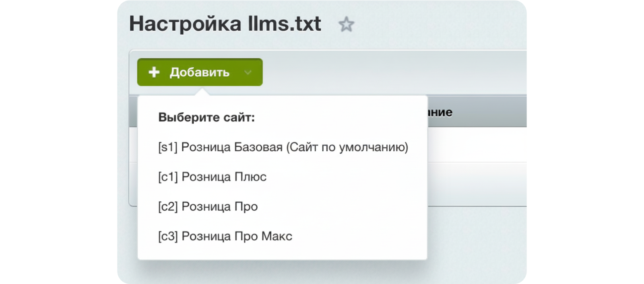
Task: Choose [c1] Розница Плюс in the dropdown
Action: click(213, 177)
